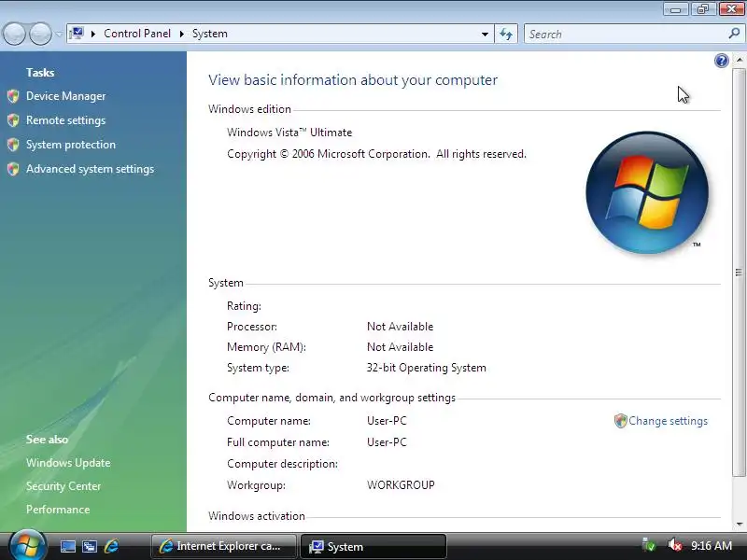Image resolution: width=747 pixels, height=560 pixels.
Task: Click the 9:16 AM clock
Action: click(712, 546)
